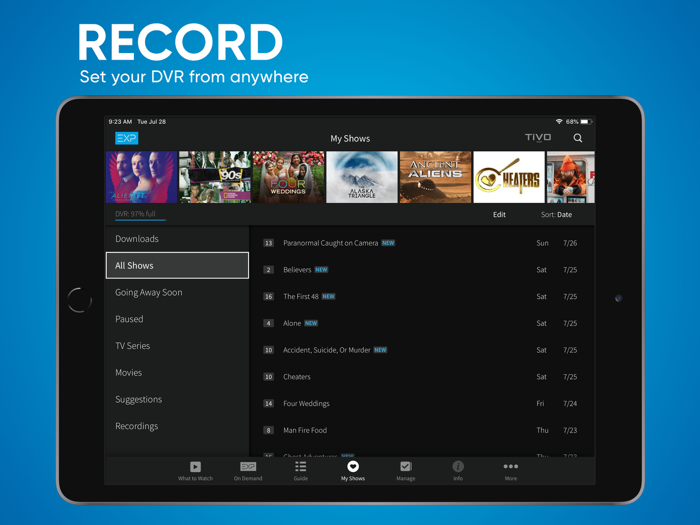This screenshot has height=525, width=700.
Task: Select the On Demand icon
Action: tap(248, 467)
